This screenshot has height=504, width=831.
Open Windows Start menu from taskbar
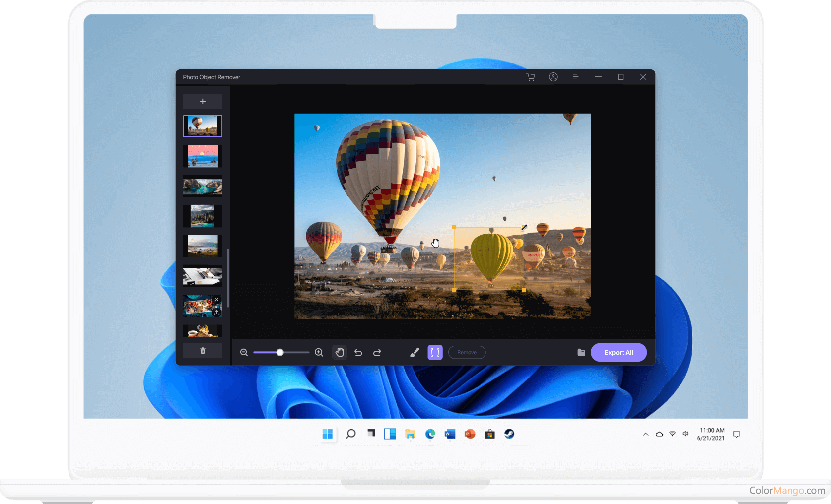[328, 434]
